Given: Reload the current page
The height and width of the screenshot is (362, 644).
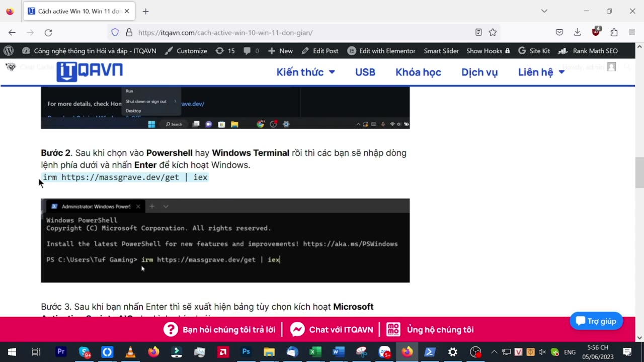Looking at the screenshot, I should point(48,32).
